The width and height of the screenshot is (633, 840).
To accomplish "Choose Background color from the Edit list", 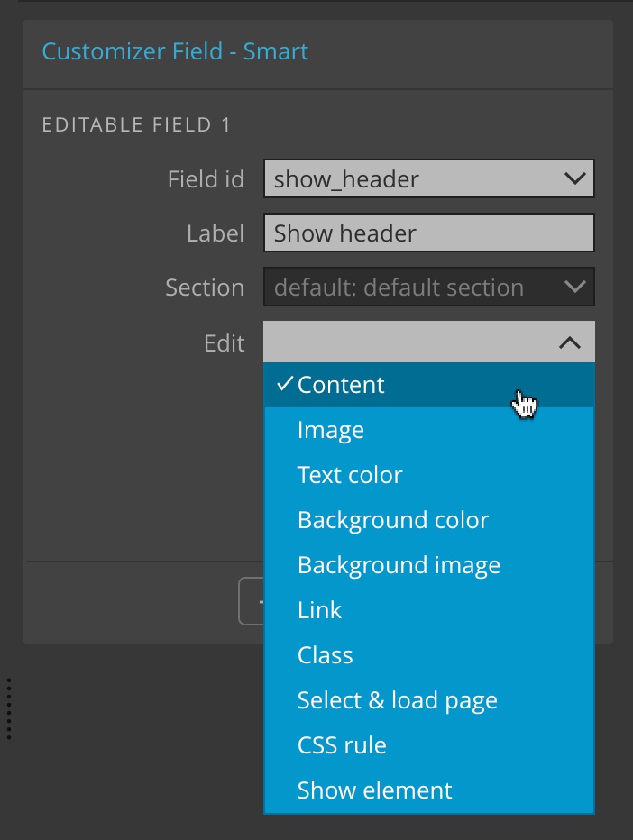I will coord(429,520).
